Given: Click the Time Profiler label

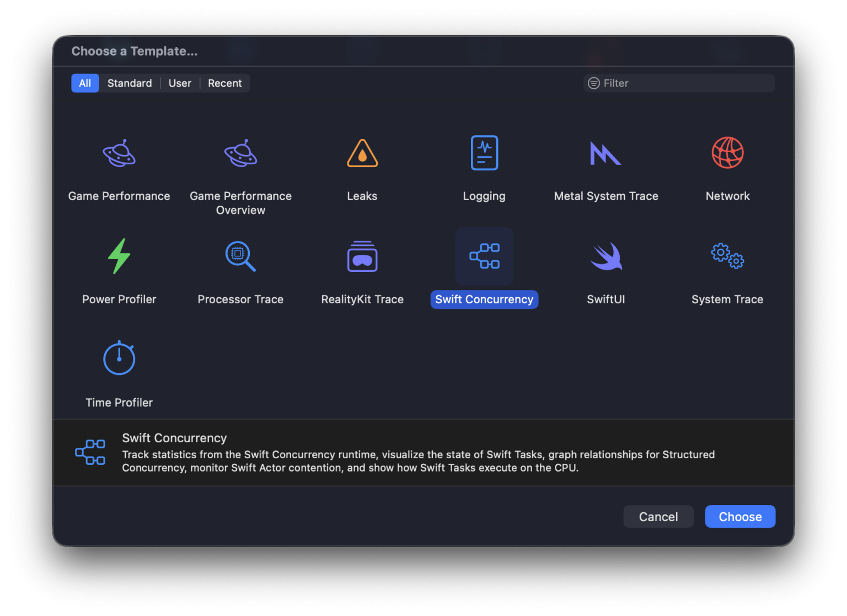Looking at the screenshot, I should 119,403.
